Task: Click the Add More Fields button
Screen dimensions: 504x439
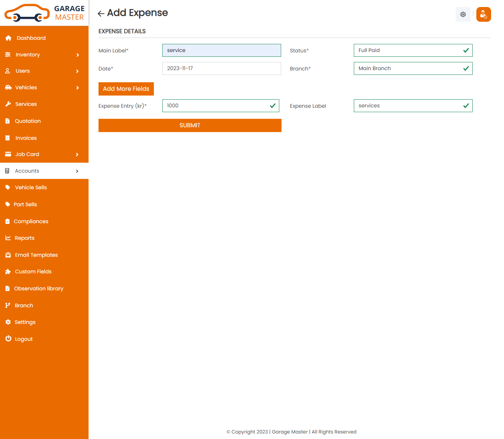Action: pos(126,89)
